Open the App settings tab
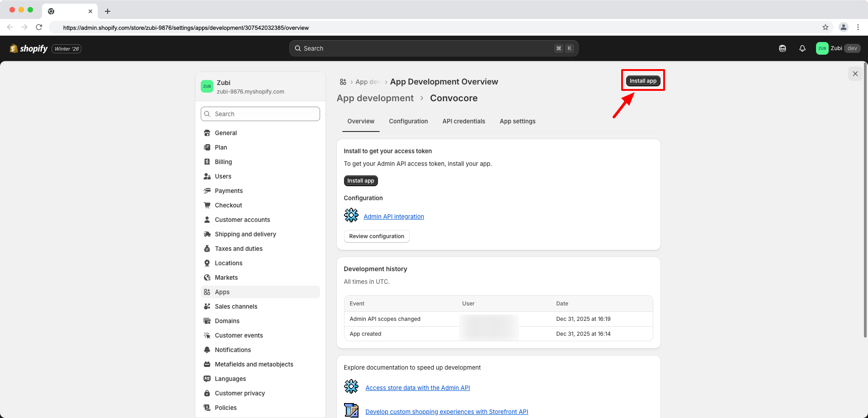Image resolution: width=868 pixels, height=418 pixels. point(518,121)
